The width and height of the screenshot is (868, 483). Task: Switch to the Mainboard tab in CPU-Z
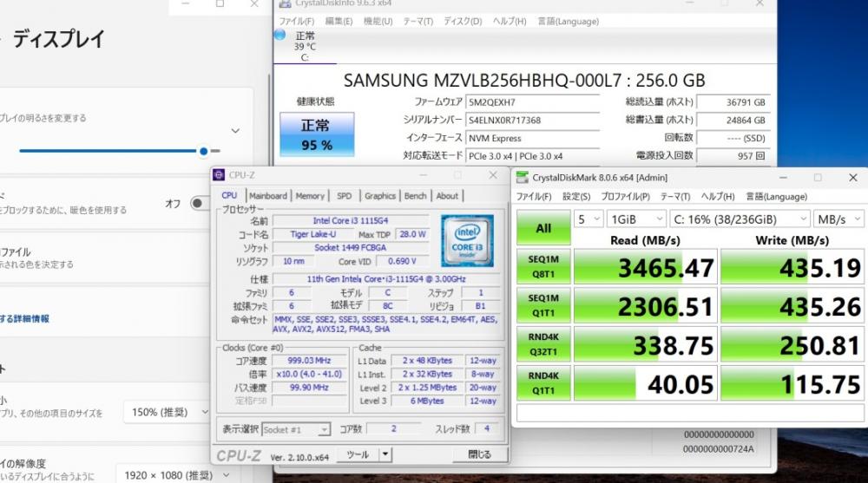(x=268, y=196)
